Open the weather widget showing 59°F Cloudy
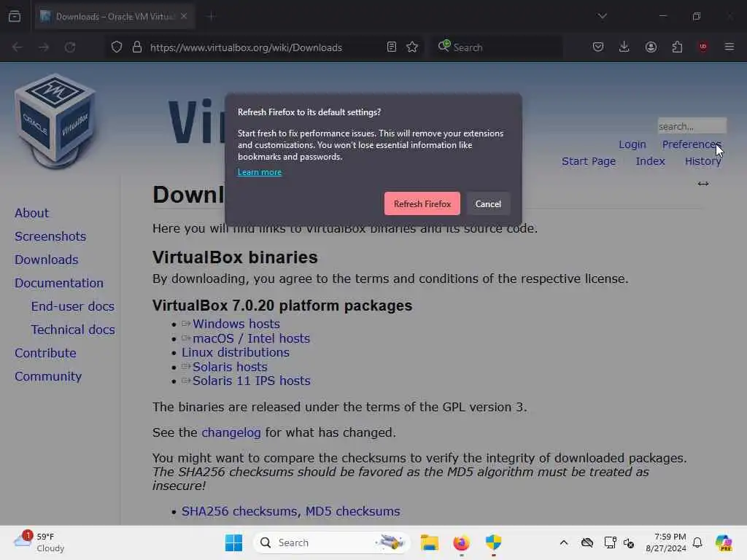Image resolution: width=747 pixels, height=560 pixels. (39, 542)
